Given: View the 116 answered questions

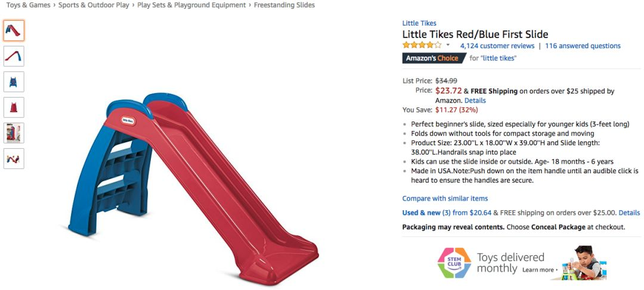Looking at the screenshot, I should click(x=583, y=46).
